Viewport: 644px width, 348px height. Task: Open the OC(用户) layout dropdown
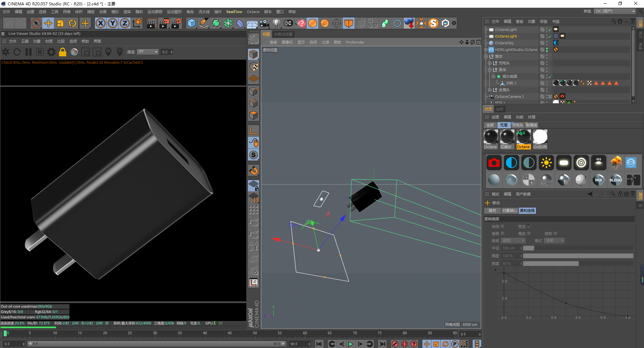(x=614, y=11)
